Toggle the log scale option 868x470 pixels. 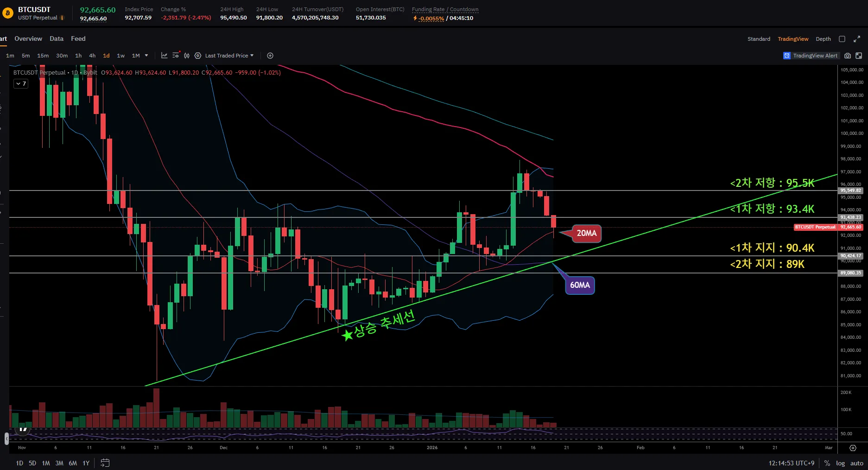coord(840,463)
